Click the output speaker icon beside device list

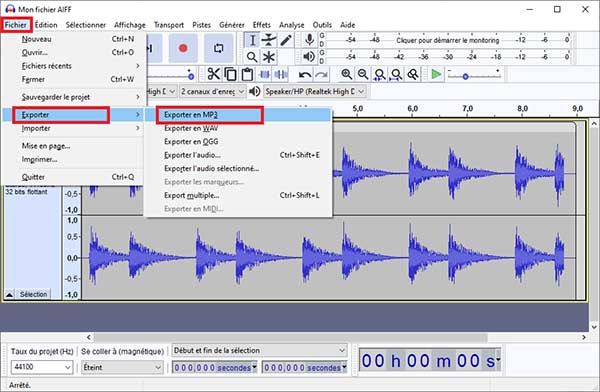click(x=254, y=91)
